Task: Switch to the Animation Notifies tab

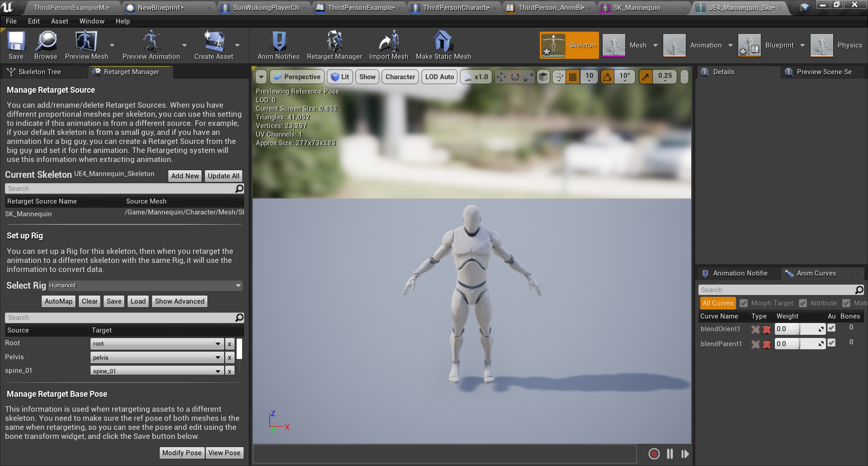Action: tap(740, 273)
